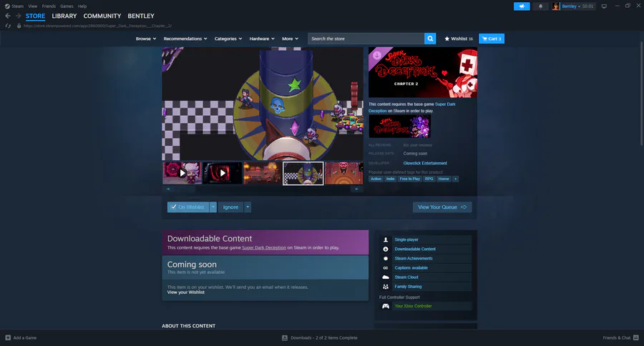Click the Steam Cloud icon
Viewport: 644px width, 346px height.
(x=385, y=277)
